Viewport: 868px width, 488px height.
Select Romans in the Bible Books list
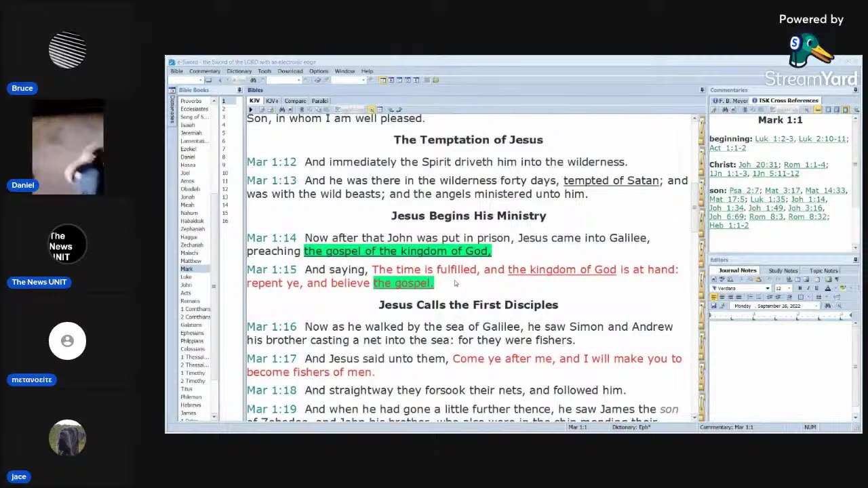point(190,301)
